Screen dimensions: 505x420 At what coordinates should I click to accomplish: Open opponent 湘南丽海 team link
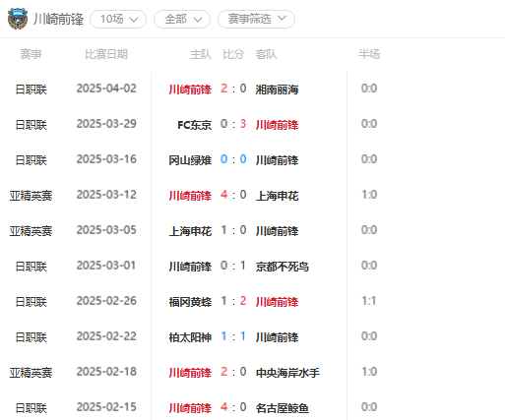point(278,90)
